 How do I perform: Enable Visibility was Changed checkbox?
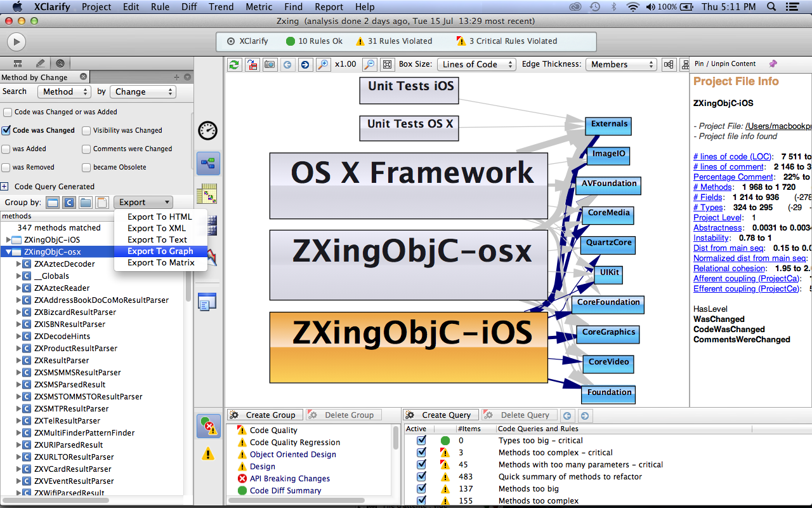[x=86, y=131]
